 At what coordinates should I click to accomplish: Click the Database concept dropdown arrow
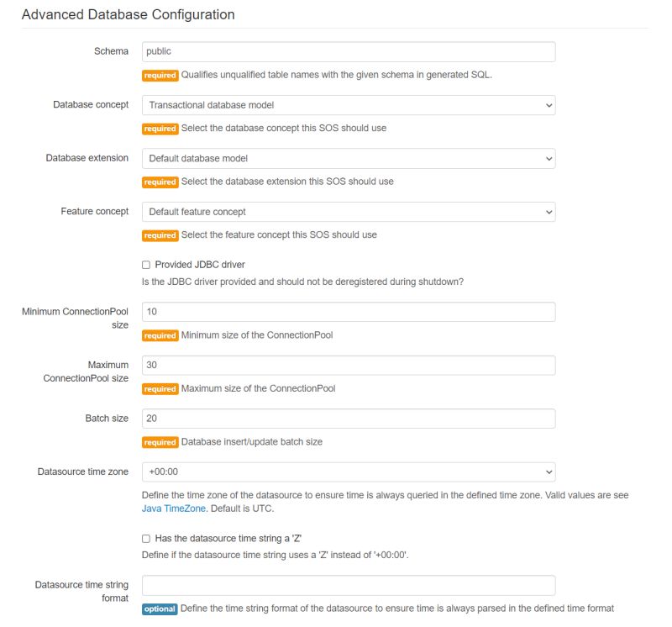pyautogui.click(x=549, y=105)
